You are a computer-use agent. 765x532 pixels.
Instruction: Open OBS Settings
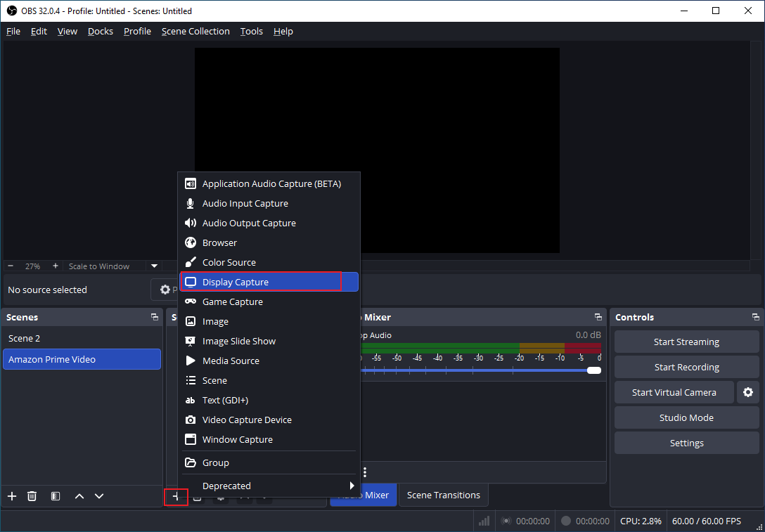pos(686,443)
